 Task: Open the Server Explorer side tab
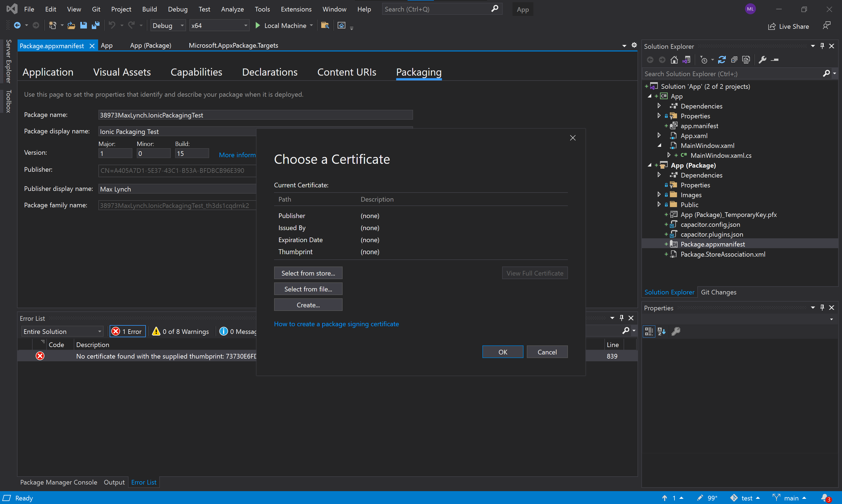pos(8,61)
